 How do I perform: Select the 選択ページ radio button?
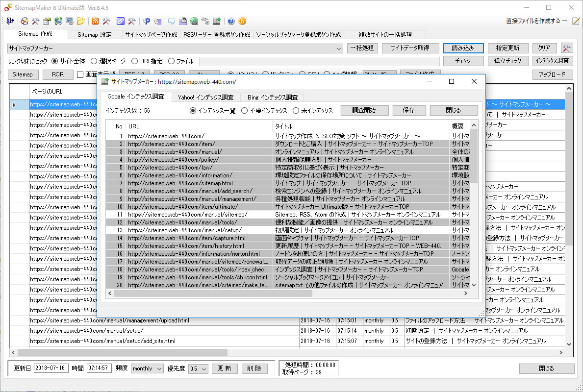(94, 61)
